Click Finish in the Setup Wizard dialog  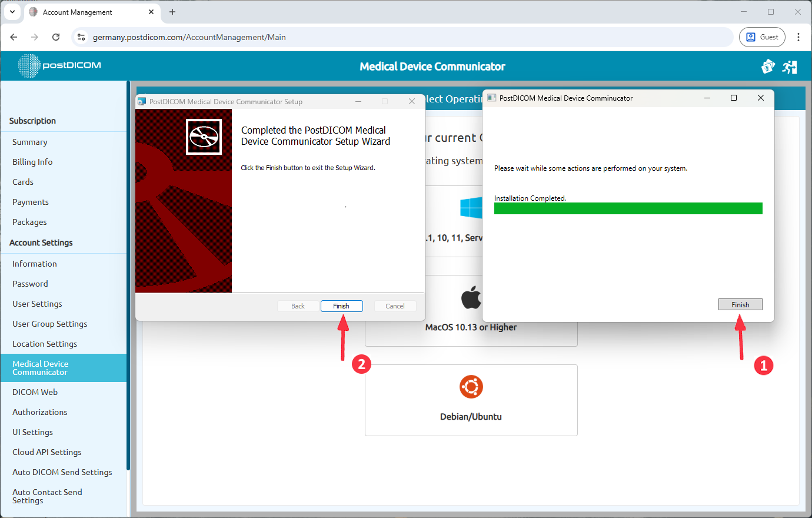tap(341, 306)
